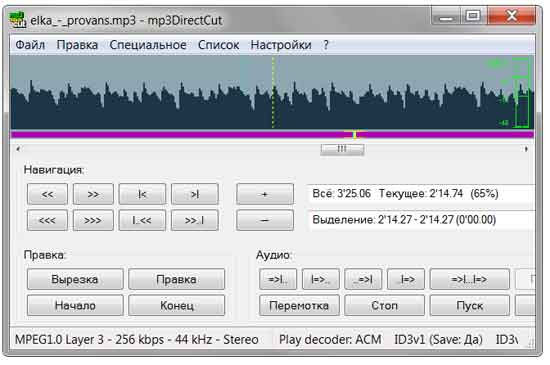Image resolution: width=550 pixels, height=365 pixels.
Task: Click the >>> fast forward button
Action: coord(93,220)
